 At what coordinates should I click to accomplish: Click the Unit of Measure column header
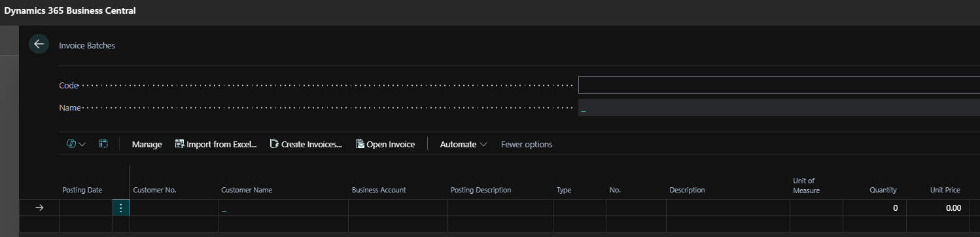pyautogui.click(x=806, y=185)
